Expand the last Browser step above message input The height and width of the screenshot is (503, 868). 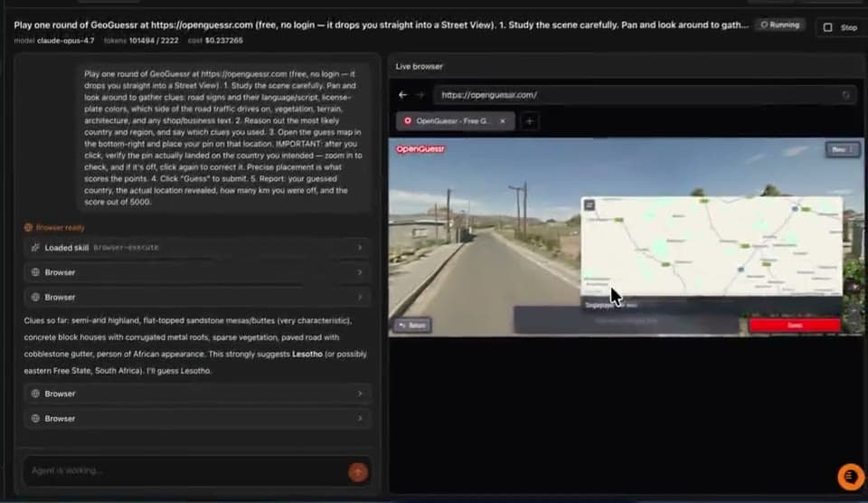tap(197, 419)
